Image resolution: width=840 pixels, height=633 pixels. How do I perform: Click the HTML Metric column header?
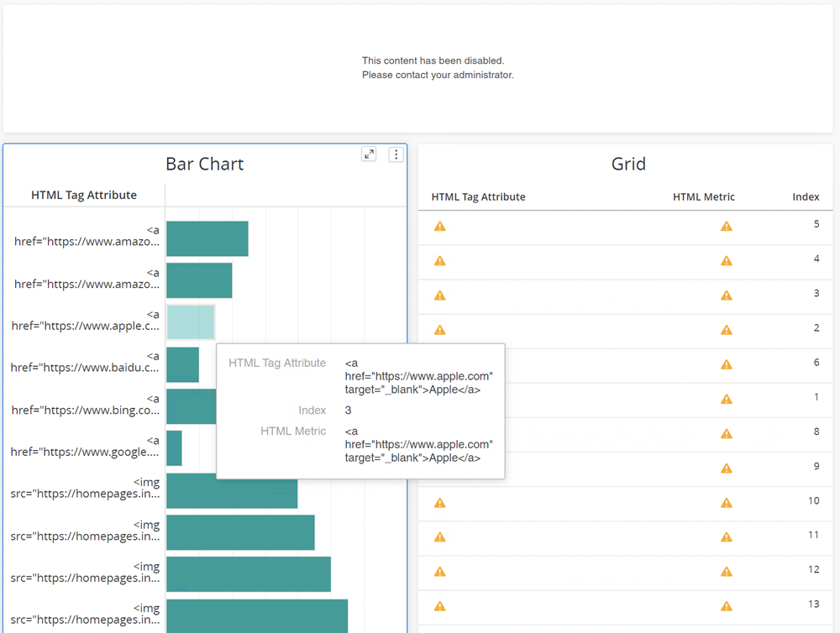coord(703,197)
